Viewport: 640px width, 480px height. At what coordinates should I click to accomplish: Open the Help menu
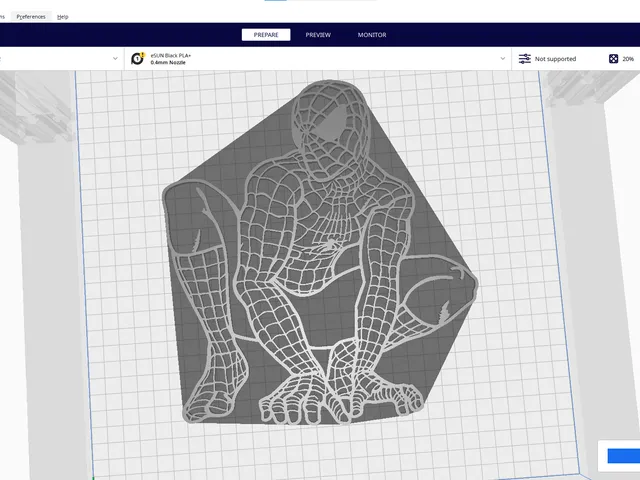click(62, 17)
